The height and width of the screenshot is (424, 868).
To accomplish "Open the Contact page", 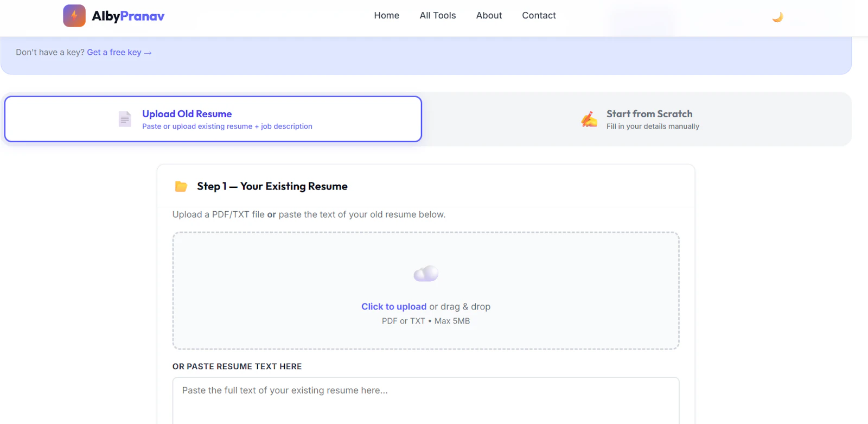I will coord(539,16).
